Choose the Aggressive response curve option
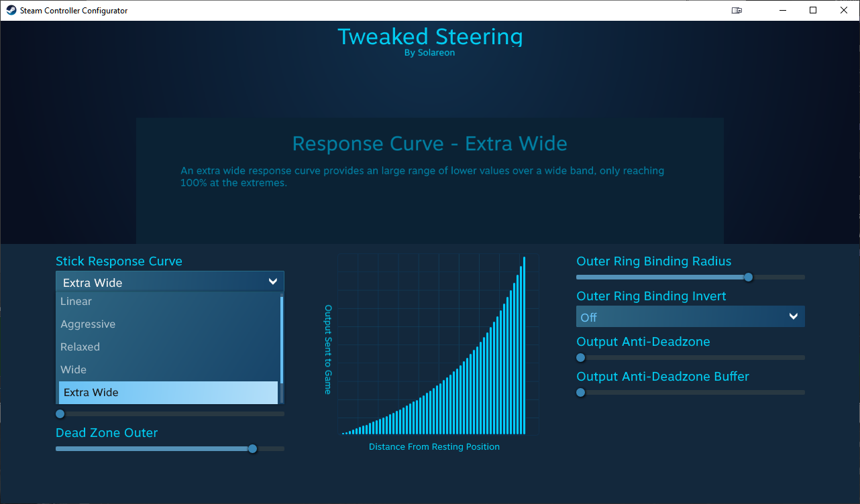This screenshot has width=860, height=504. click(168, 324)
